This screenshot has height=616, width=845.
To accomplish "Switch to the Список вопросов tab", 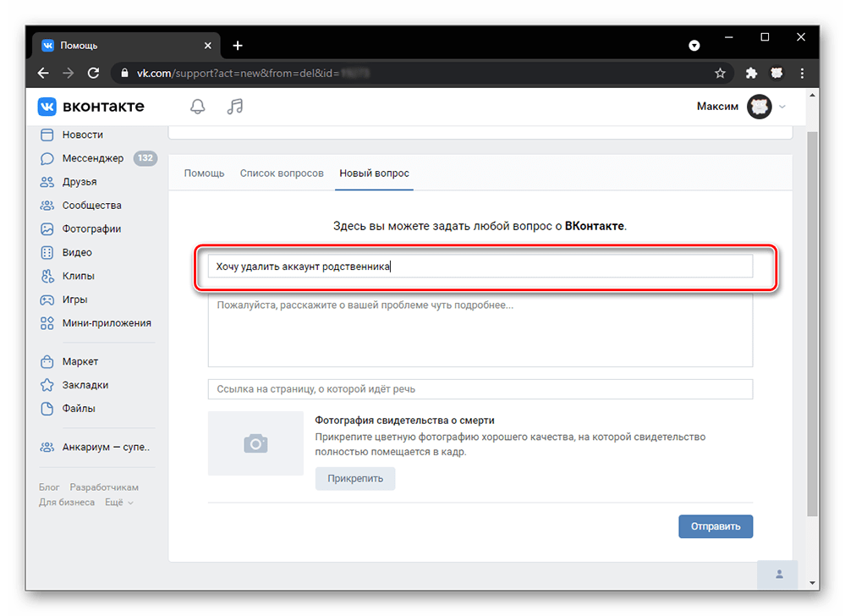I will [x=282, y=173].
